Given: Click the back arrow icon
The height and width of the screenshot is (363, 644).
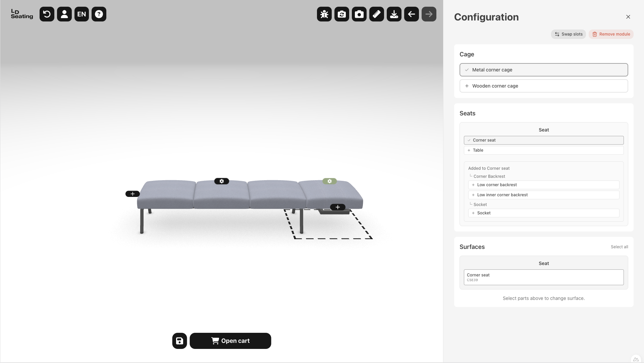Looking at the screenshot, I should click(412, 14).
